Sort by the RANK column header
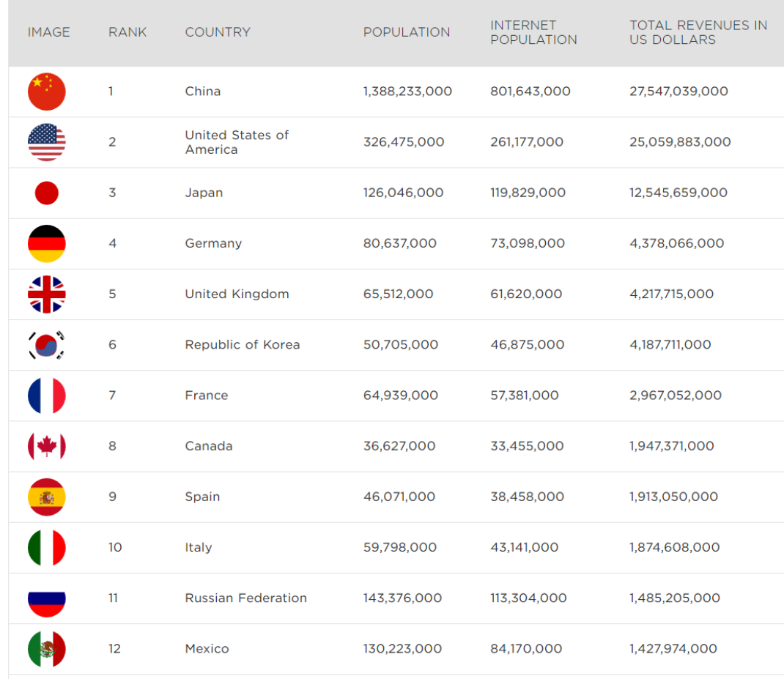The height and width of the screenshot is (679, 784). [127, 32]
